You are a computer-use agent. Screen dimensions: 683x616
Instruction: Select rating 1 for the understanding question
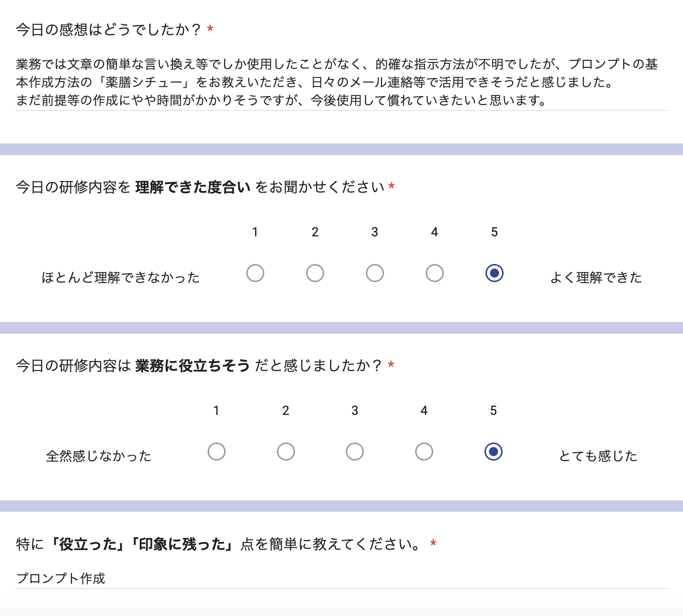[x=255, y=273]
